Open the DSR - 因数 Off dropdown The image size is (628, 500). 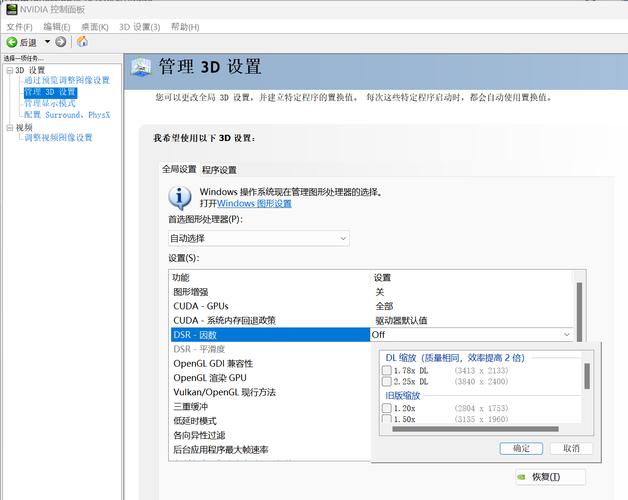point(472,335)
